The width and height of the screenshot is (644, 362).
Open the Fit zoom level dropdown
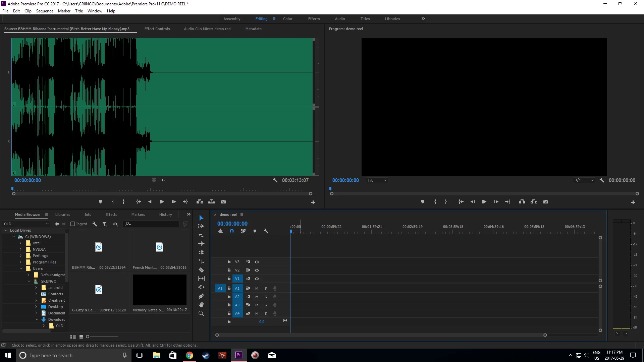point(377,180)
